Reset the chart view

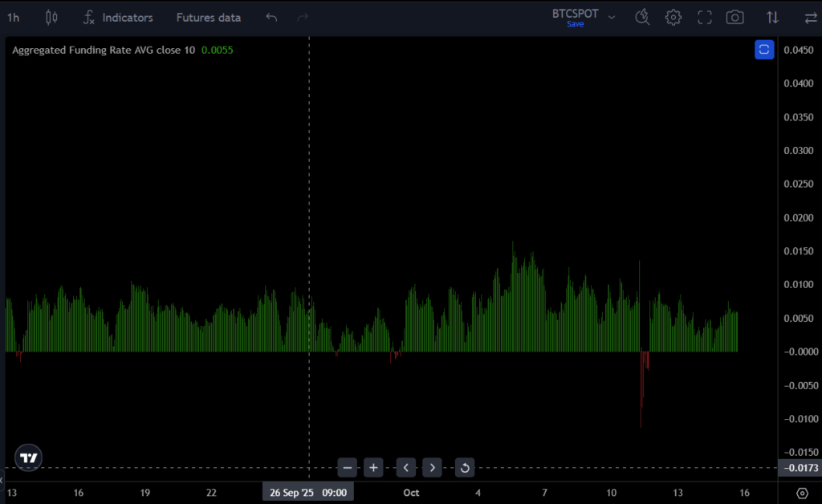(x=465, y=467)
